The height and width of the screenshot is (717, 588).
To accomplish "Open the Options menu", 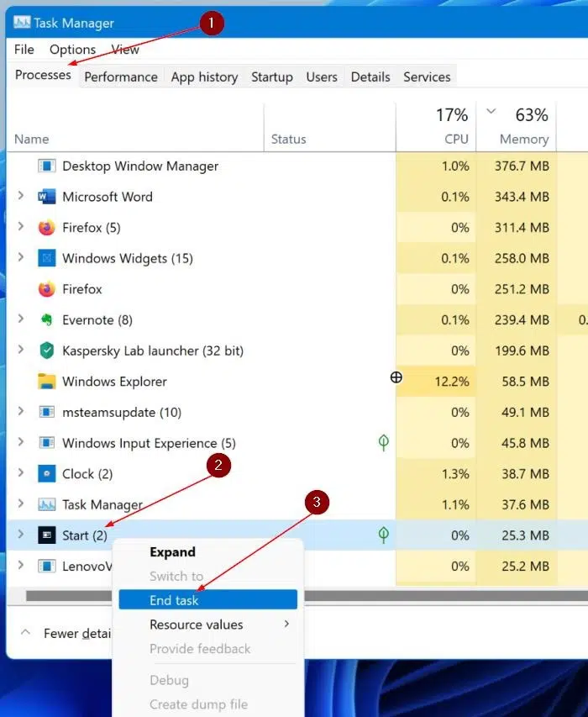I will 72,50.
